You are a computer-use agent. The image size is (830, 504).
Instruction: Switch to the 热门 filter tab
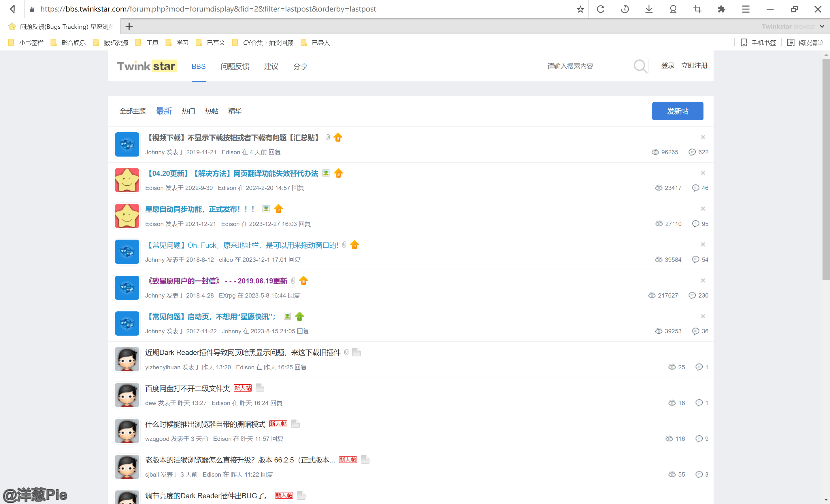click(x=188, y=111)
